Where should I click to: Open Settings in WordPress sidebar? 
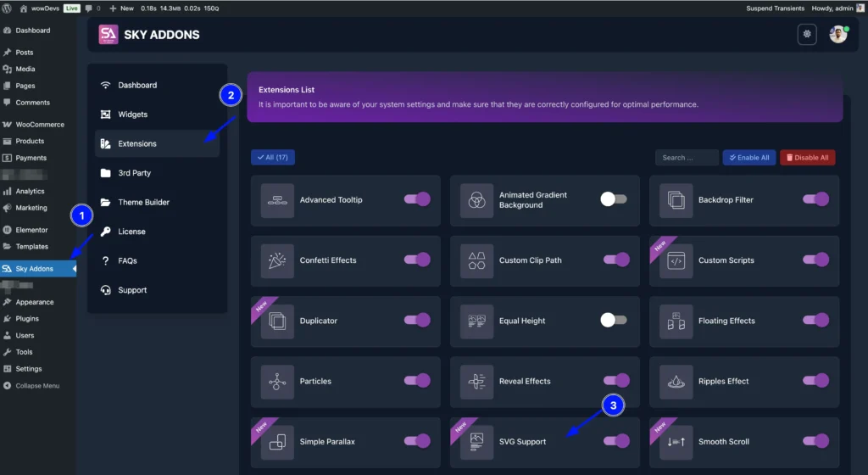click(x=38, y=369)
